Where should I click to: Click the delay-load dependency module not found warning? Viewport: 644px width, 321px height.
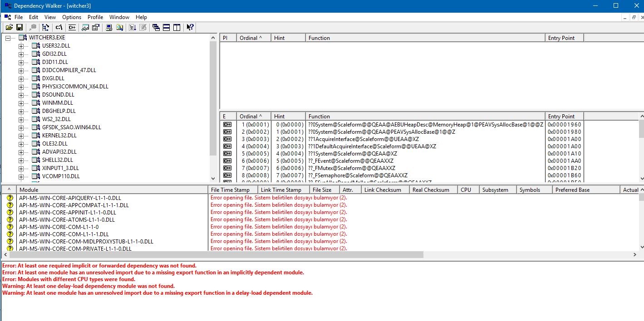88,286
